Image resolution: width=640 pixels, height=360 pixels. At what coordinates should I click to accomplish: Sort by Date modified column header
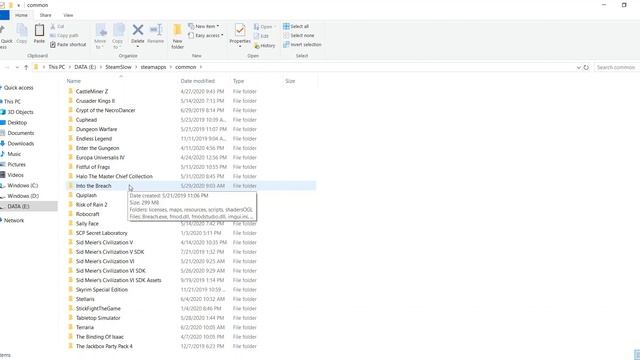(198, 81)
